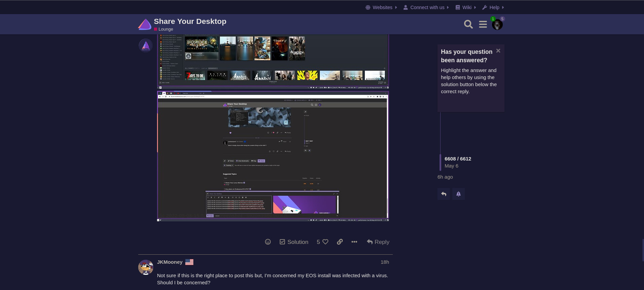This screenshot has width=644, height=290.
Task: Go to the Lounge category
Action: (x=165, y=29)
